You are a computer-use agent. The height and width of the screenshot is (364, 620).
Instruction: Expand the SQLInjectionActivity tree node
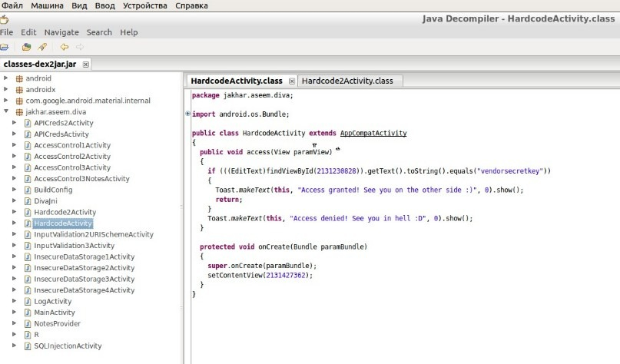[x=15, y=346]
